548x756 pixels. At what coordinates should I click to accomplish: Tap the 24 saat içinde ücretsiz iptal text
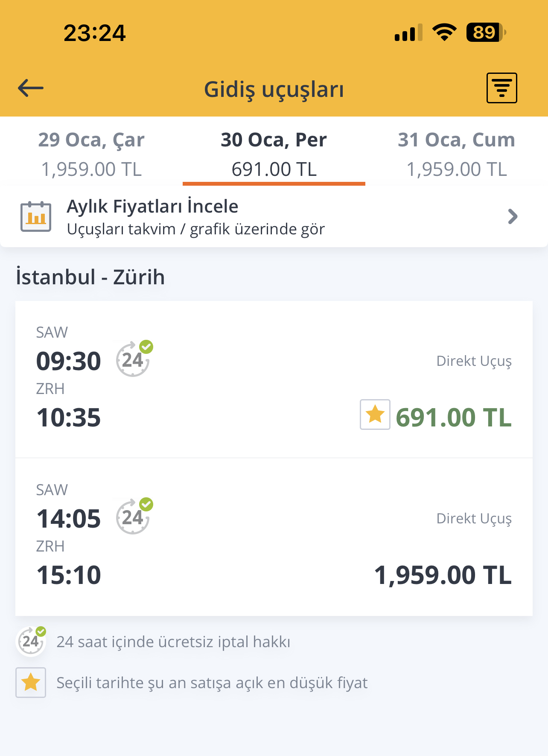tap(173, 642)
